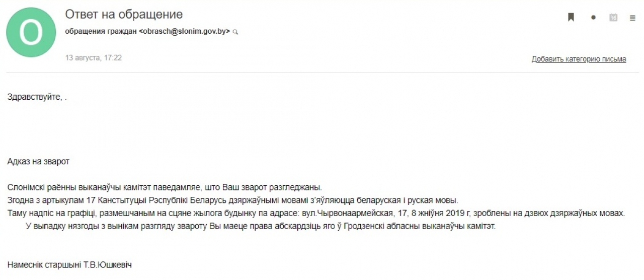Click the subject 'Ответ на обращение'
The image size is (644, 280).
(x=124, y=14)
